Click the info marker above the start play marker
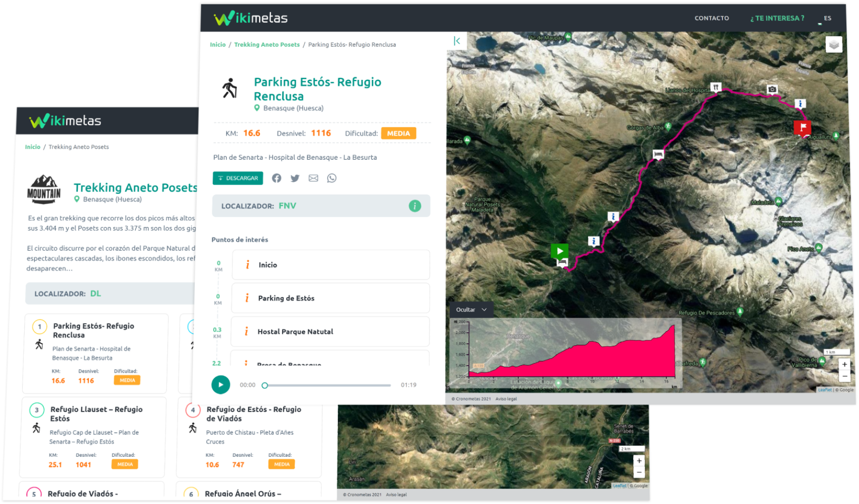 click(593, 241)
